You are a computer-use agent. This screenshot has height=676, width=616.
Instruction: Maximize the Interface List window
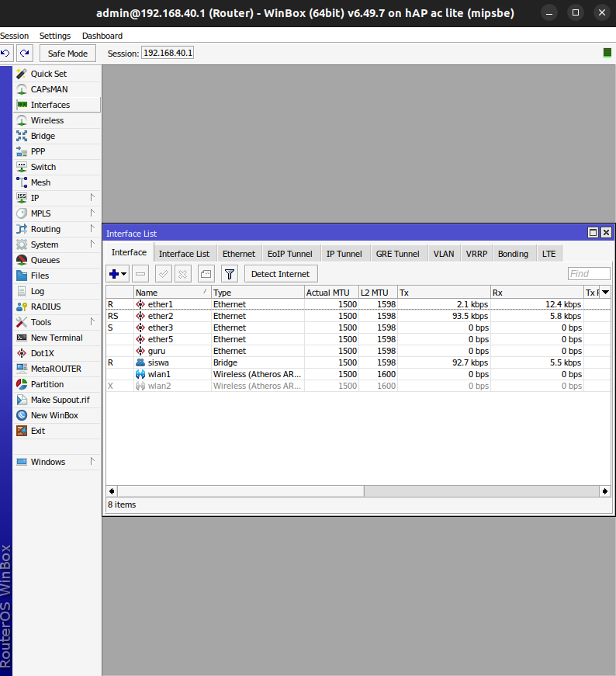594,233
